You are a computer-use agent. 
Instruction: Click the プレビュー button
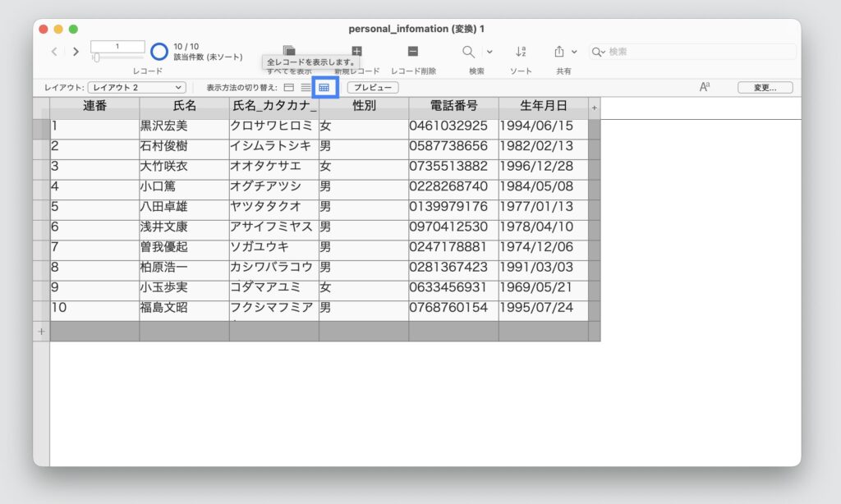373,87
